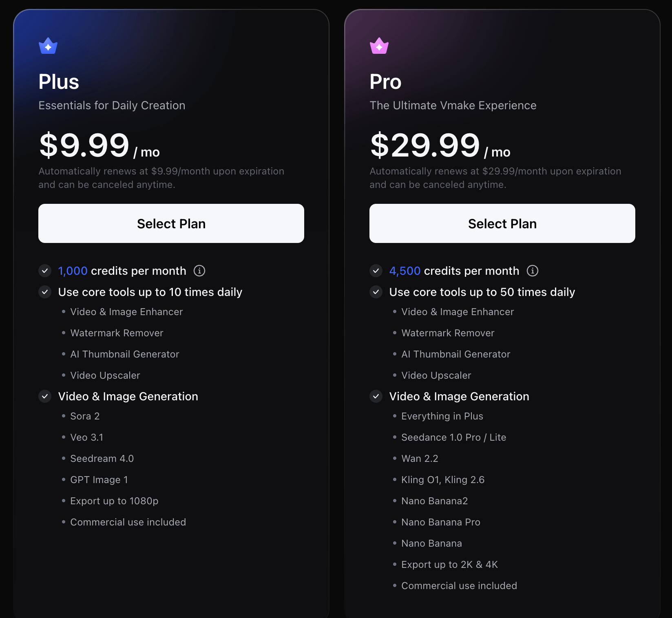Click the 4,500 credits blue text

(405, 271)
